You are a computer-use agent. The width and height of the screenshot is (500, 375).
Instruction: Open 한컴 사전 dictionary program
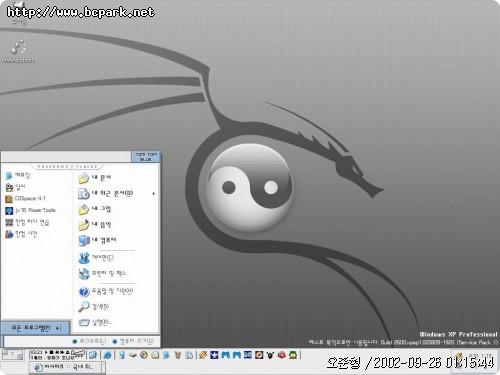[x=21, y=234]
